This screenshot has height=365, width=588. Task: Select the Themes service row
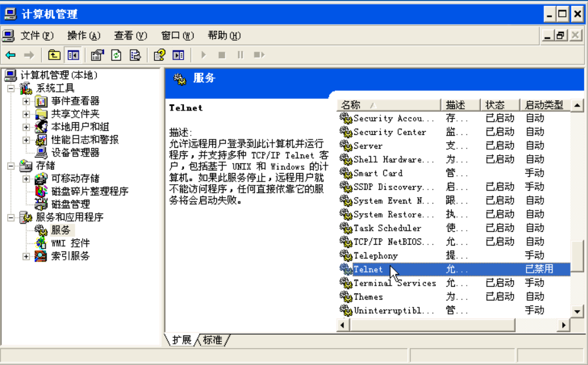454,297
